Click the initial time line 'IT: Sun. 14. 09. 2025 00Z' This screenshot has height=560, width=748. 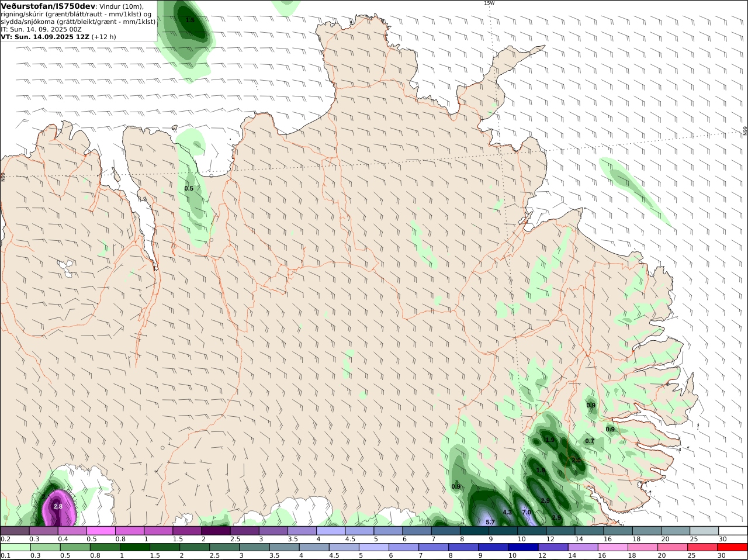41,29
